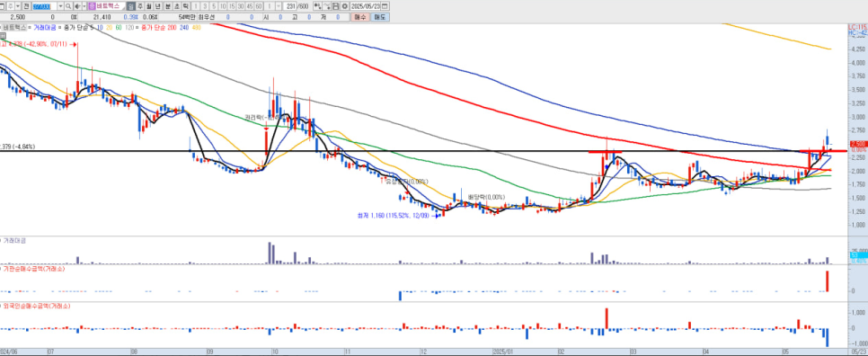Click the green 60 moving average legend
The height and width of the screenshot is (356, 868).
coord(119,27)
